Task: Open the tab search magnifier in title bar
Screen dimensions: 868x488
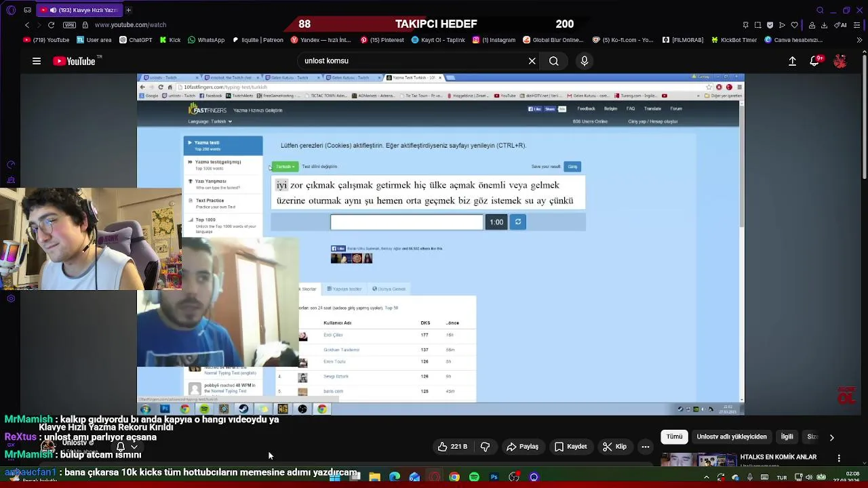Action: coord(820,10)
